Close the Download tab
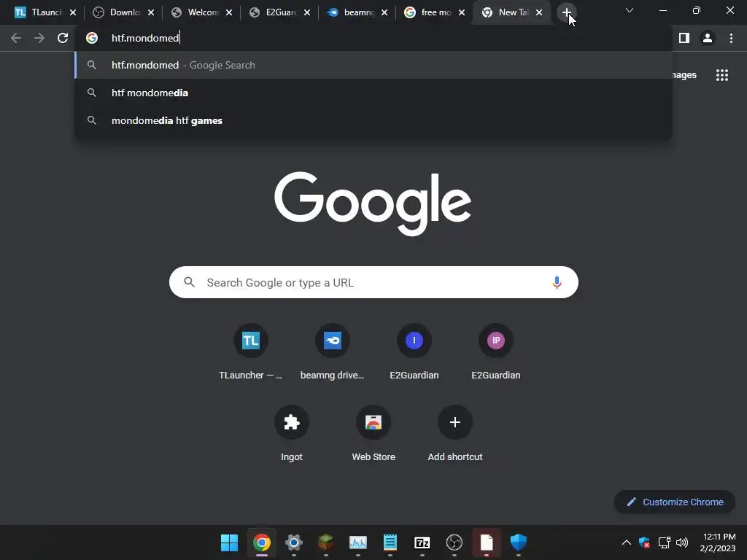 [151, 12]
